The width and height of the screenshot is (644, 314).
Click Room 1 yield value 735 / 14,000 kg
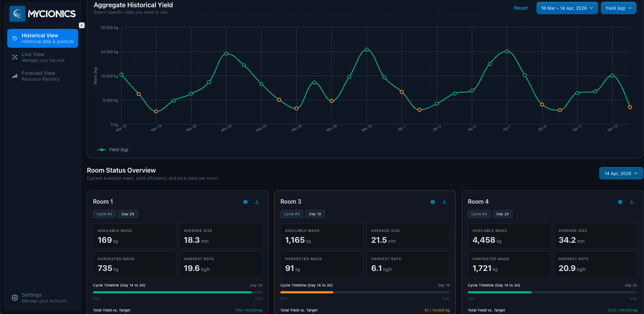249,310
